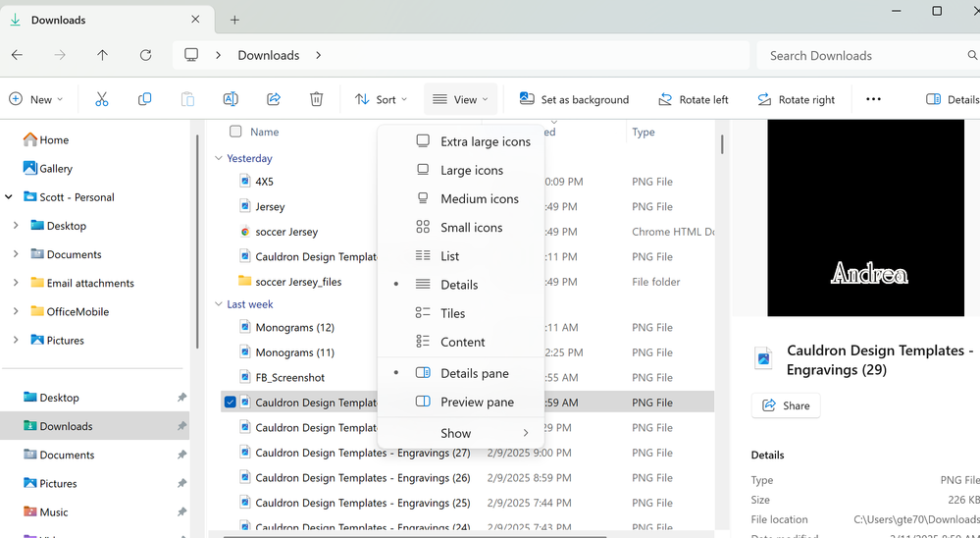
Task: Expand the Pictures tree node
Action: (x=16, y=341)
